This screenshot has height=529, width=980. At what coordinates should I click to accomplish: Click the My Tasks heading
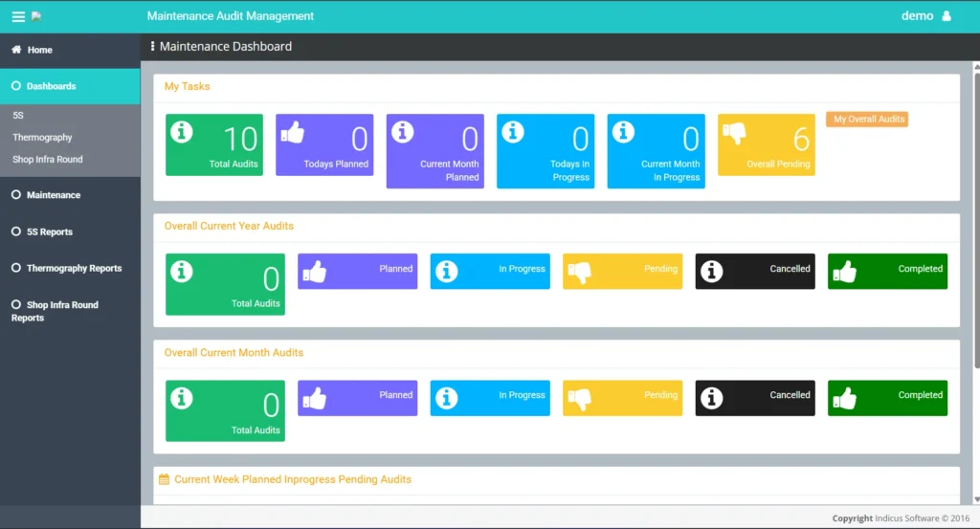187,87
